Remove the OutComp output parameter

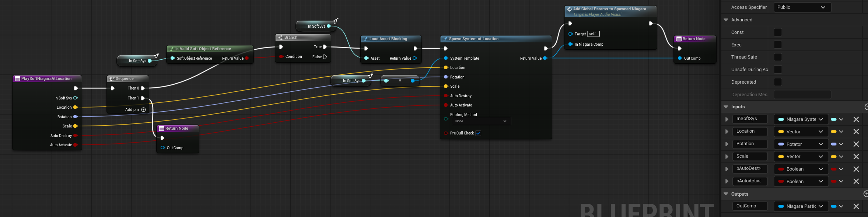click(856, 206)
